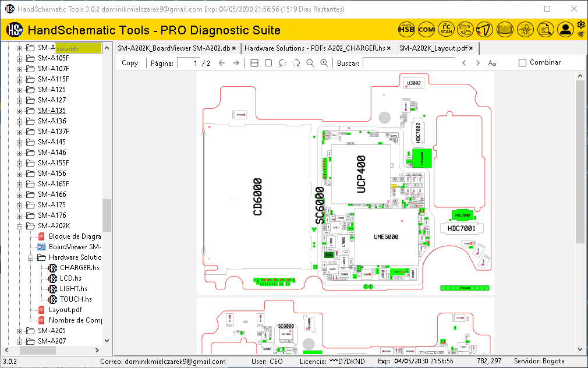
Task: Select SM-A176 folder
Action: pos(52,215)
